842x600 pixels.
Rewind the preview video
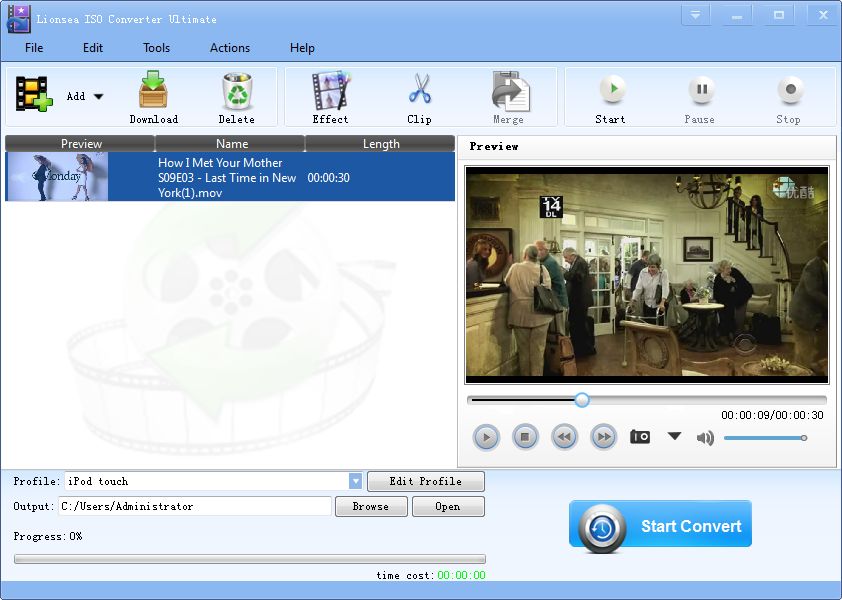click(564, 437)
